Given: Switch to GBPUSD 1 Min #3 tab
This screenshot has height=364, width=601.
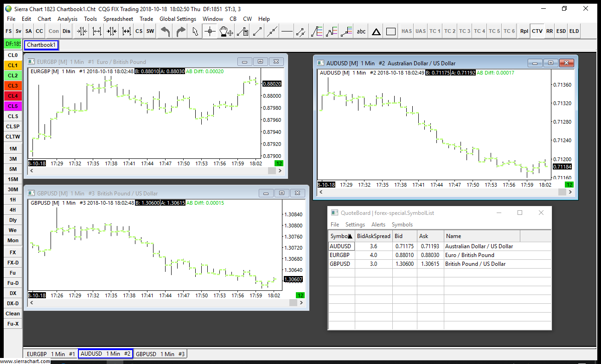Looking at the screenshot, I should 160,354.
